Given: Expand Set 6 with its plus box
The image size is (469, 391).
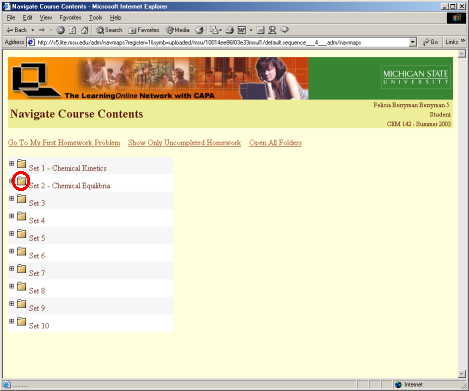Looking at the screenshot, I should [12, 251].
